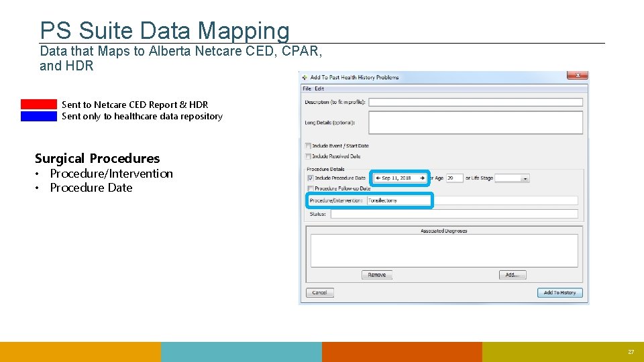The width and height of the screenshot is (644, 362).
Task: Click 'Sent only to healthcare data repository' text
Action: [142, 117]
